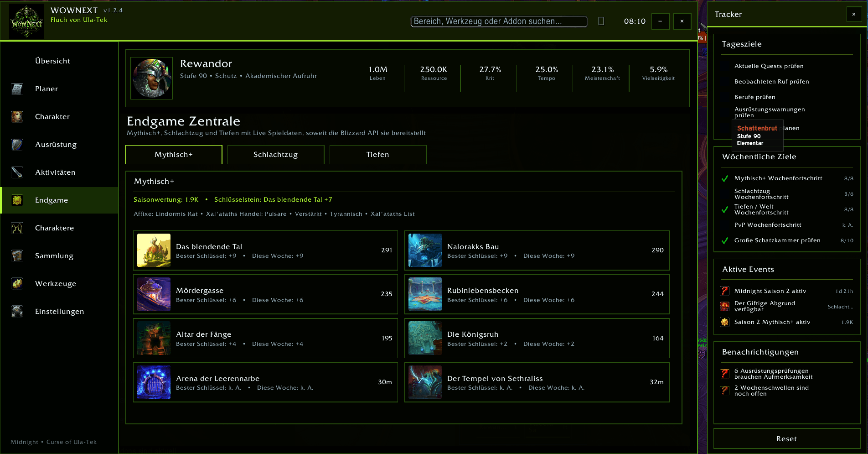
Task: Click Die Königsruh dungeon image
Action: [x=425, y=338]
